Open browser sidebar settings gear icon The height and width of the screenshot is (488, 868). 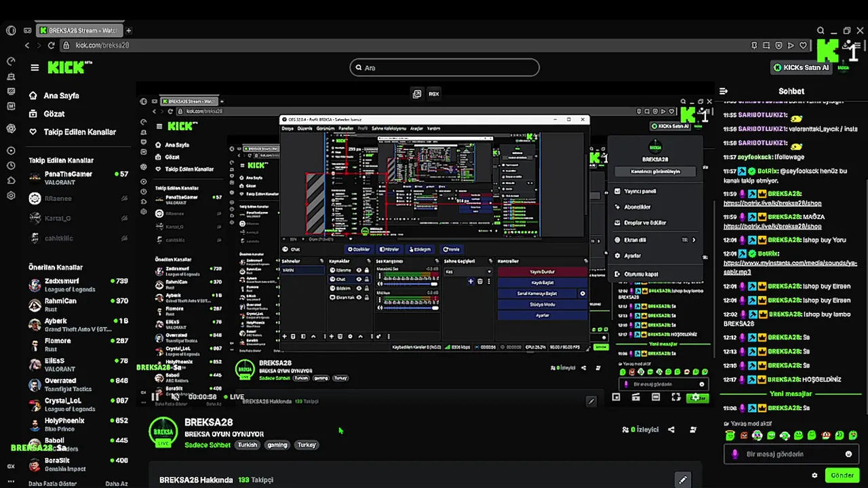pos(11,196)
